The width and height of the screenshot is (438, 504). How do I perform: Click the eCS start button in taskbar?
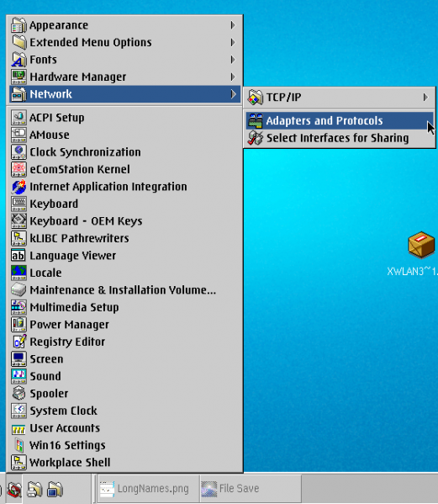(x=14, y=489)
